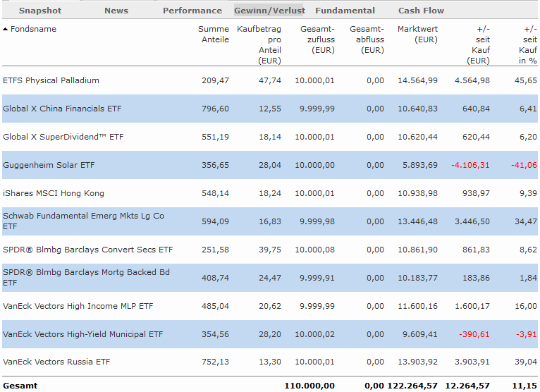Open SPDR Blmbg Barclays Convert Secs ETF
This screenshot has width=540, height=392.
point(87,250)
